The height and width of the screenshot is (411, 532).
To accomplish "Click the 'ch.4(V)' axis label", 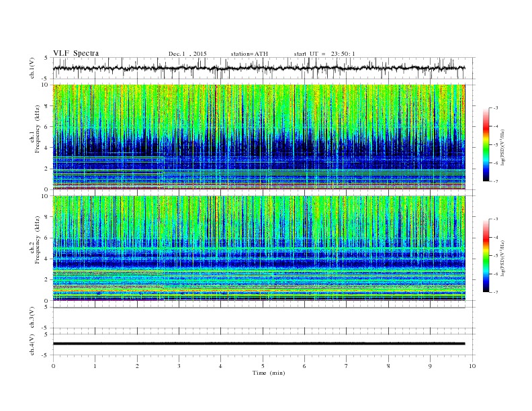I will coord(32,345).
